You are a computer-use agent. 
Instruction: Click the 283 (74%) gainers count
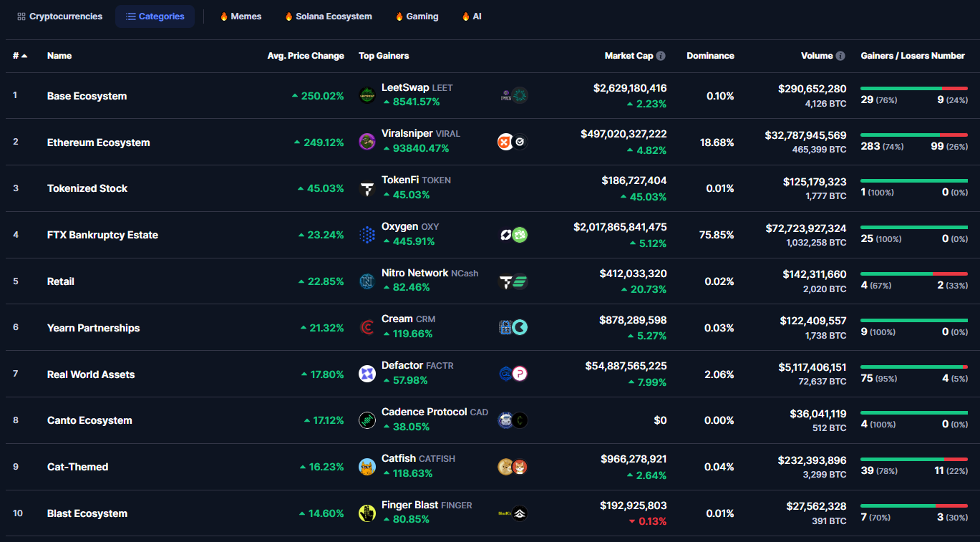click(x=882, y=146)
